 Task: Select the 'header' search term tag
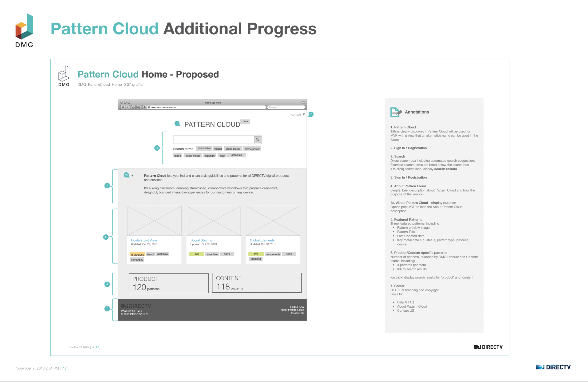(218, 149)
